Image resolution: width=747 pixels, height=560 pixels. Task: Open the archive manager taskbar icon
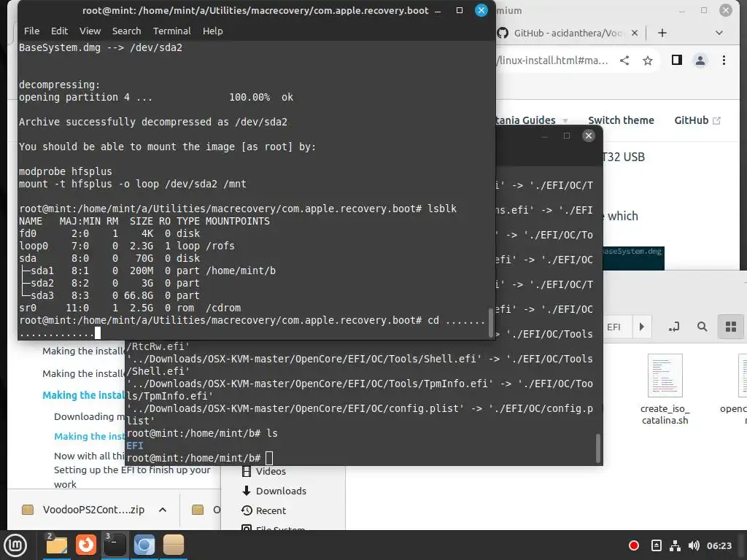[174, 545]
